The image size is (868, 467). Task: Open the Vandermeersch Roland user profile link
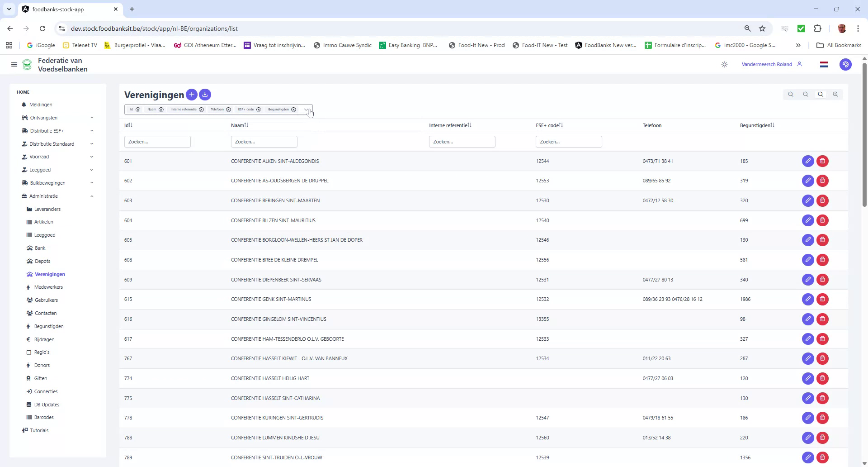coord(767,64)
